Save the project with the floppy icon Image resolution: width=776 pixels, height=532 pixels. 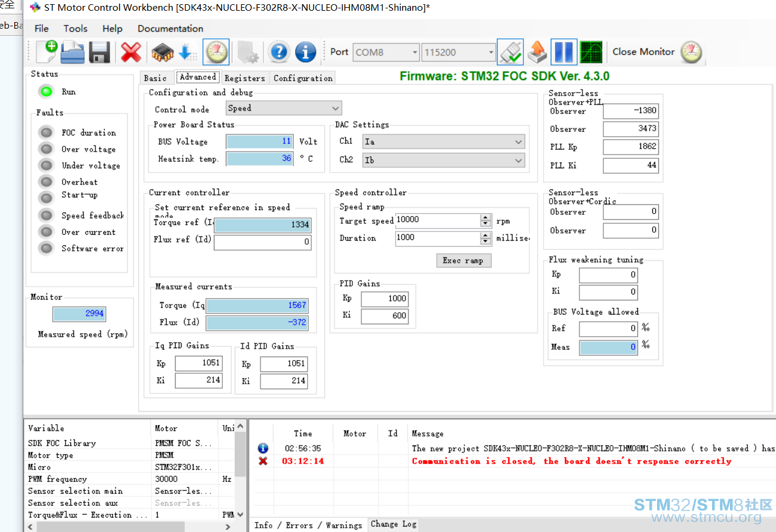99,52
